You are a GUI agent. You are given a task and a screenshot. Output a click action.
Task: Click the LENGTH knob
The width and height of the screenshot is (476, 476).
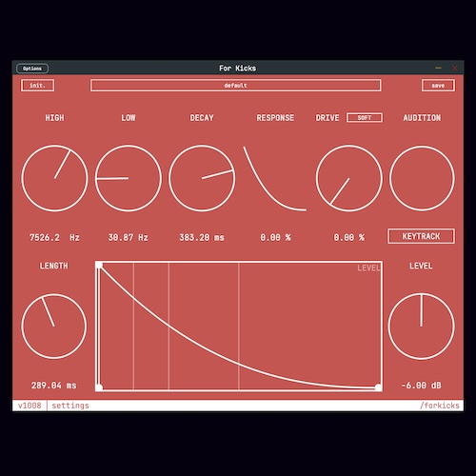pyautogui.click(x=54, y=327)
